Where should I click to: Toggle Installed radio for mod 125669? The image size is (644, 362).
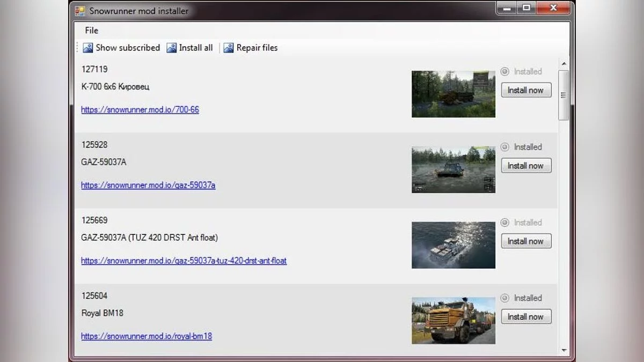(505, 223)
